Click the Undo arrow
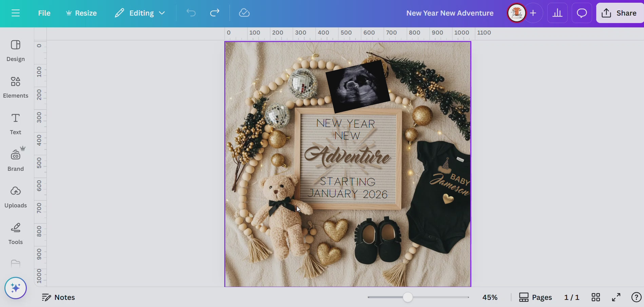 click(x=191, y=13)
